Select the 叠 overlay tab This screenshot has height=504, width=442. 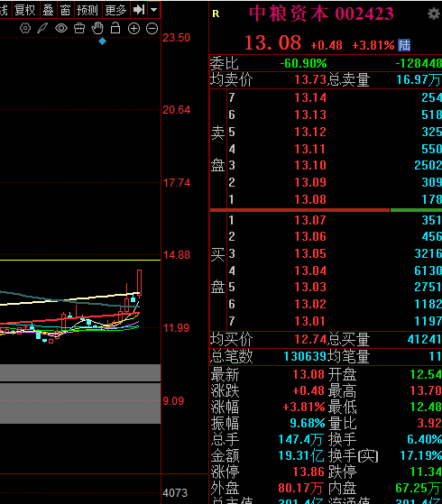point(49,10)
